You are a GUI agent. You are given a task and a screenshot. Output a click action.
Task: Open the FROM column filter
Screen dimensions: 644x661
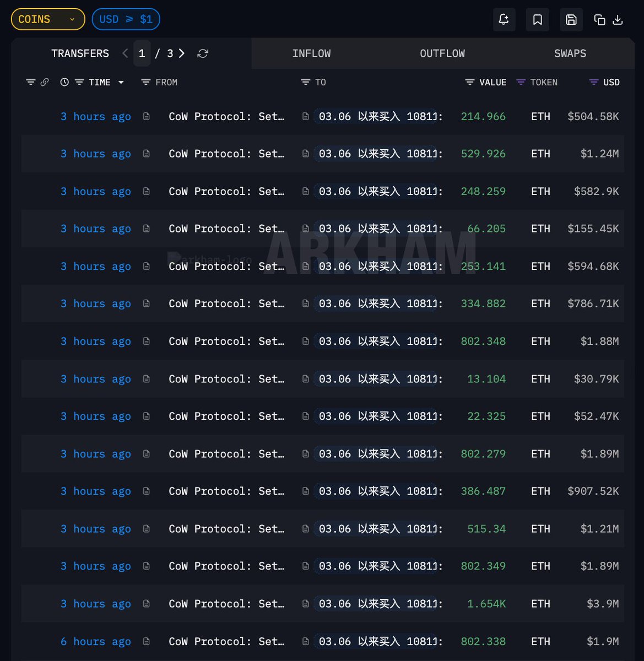click(x=146, y=82)
